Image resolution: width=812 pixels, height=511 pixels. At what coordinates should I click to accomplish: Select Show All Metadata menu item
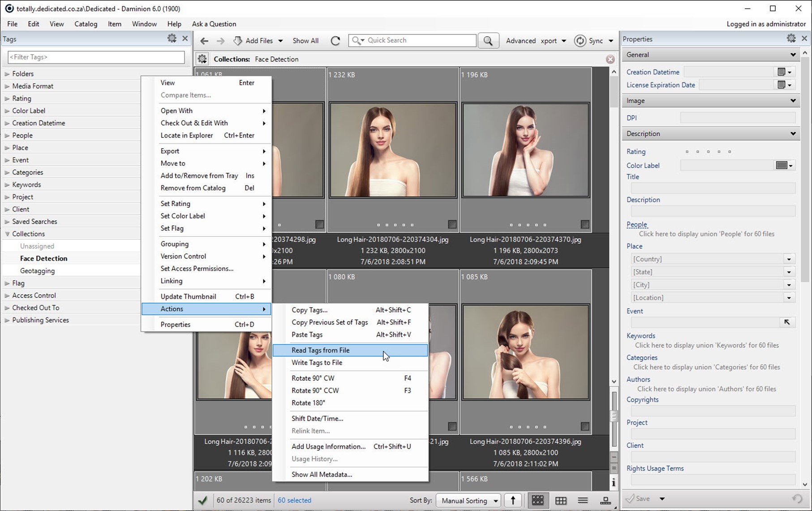pos(322,474)
